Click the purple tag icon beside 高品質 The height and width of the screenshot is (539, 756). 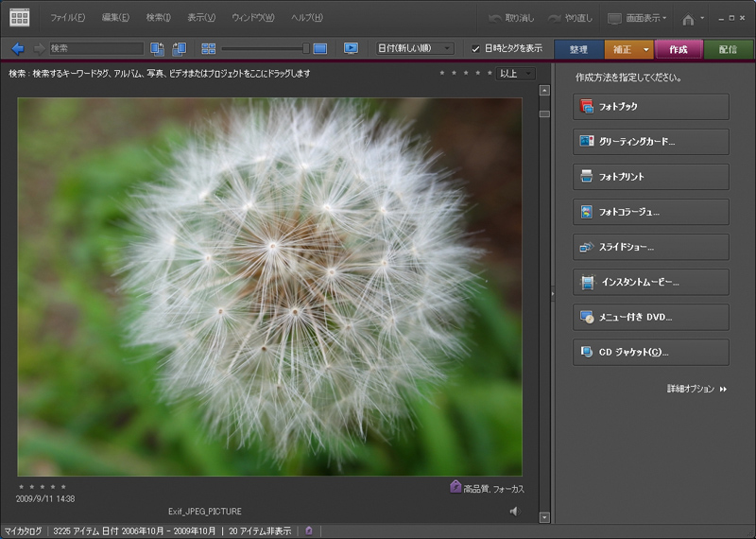pyautogui.click(x=455, y=487)
